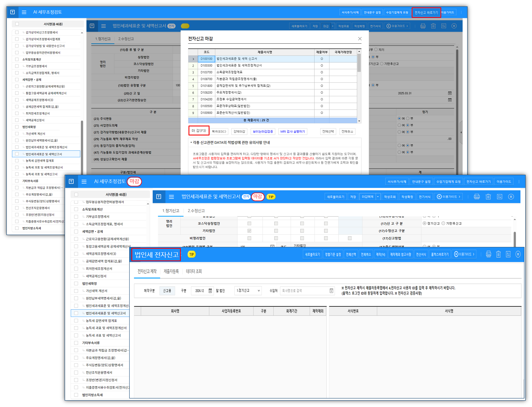Close the 전자신고 마감 dialog
Viewport: 532px width, 407px height.
click(x=360, y=39)
